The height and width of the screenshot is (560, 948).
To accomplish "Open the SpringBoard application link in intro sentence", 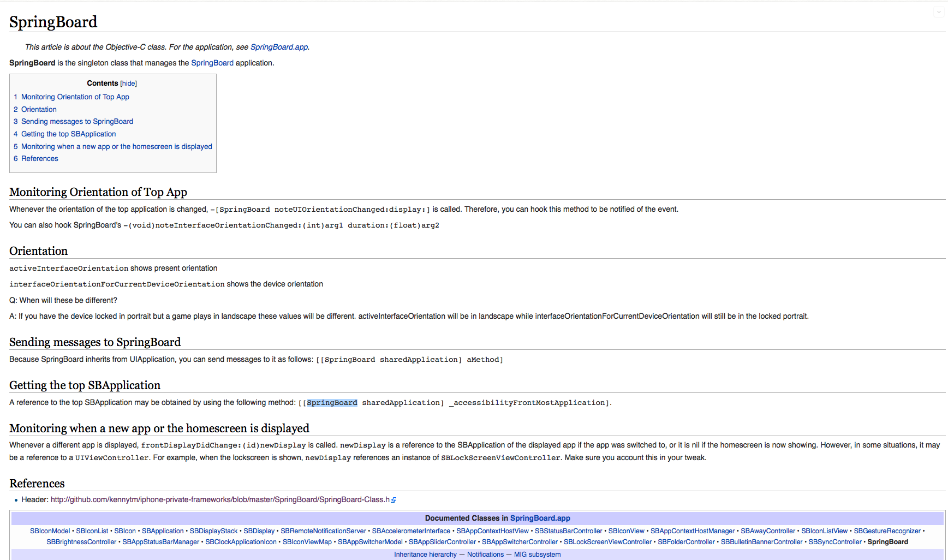I will tap(212, 63).
